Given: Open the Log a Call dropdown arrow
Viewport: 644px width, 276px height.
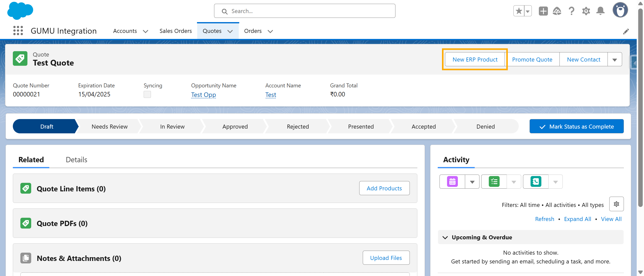Looking at the screenshot, I should [x=556, y=182].
